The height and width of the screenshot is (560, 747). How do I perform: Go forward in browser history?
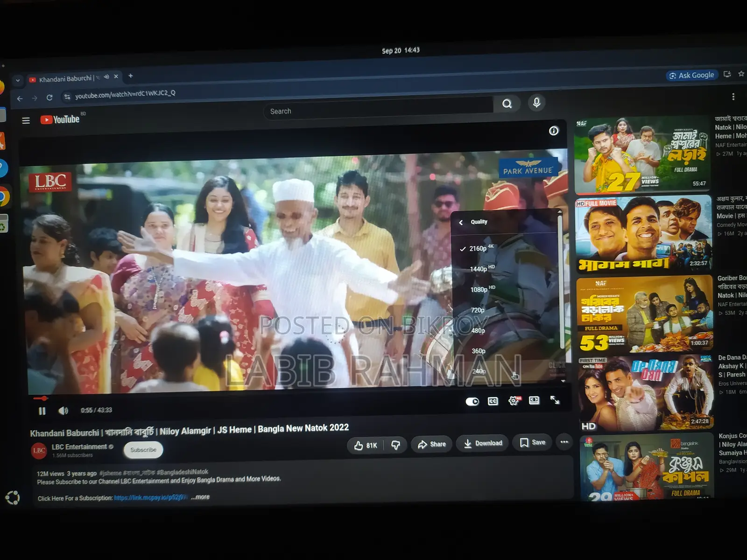point(35,98)
